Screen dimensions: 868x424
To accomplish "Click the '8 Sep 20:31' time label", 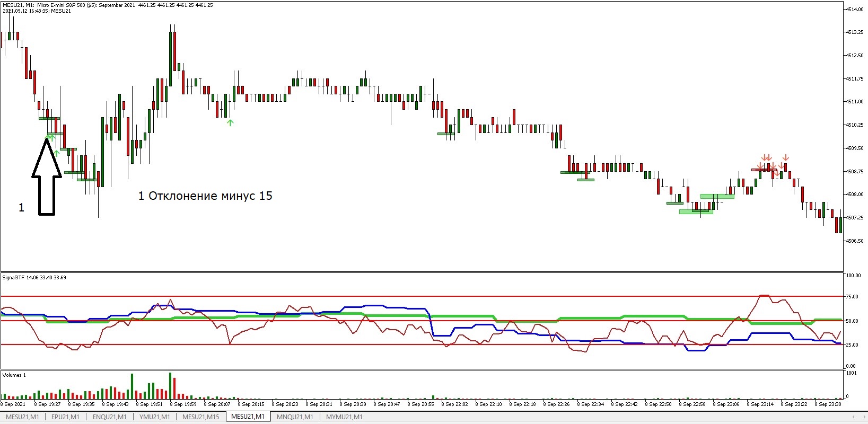I will point(319,404).
